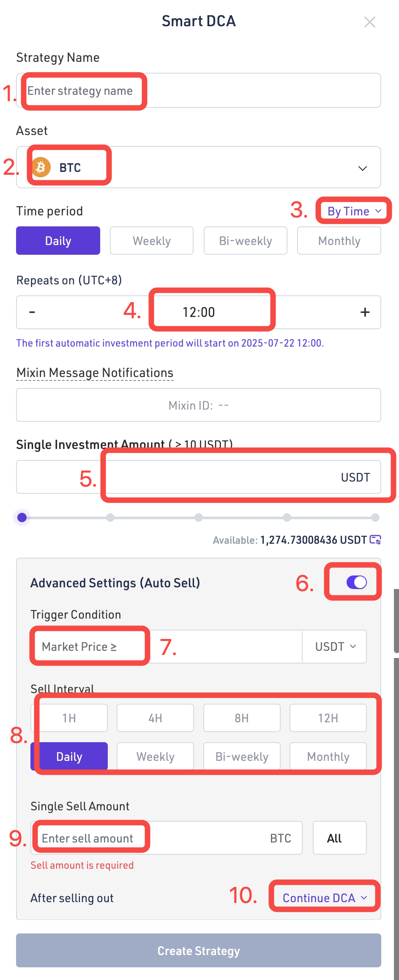Viewport: 399px width, 980px height.
Task: Increase repeat time with plus button
Action: pyautogui.click(x=365, y=312)
